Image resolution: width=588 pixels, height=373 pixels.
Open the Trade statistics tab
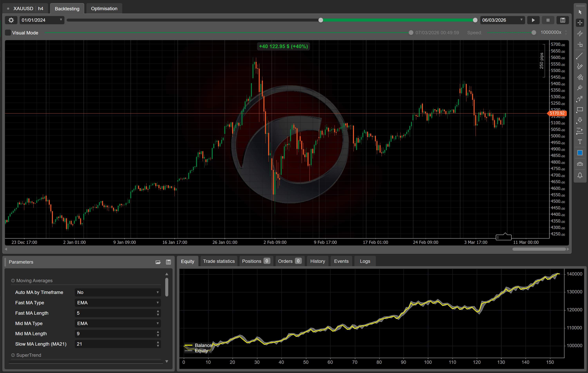219,261
